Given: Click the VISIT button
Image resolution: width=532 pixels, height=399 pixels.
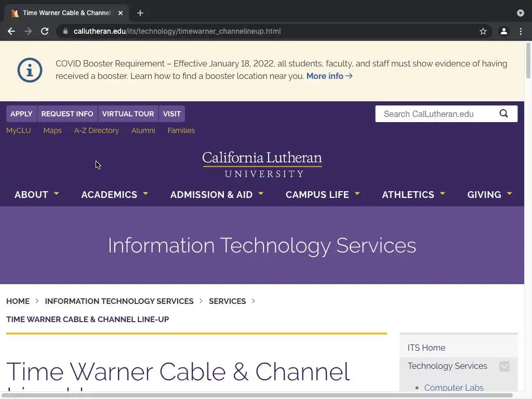Looking at the screenshot, I should pos(171,114).
